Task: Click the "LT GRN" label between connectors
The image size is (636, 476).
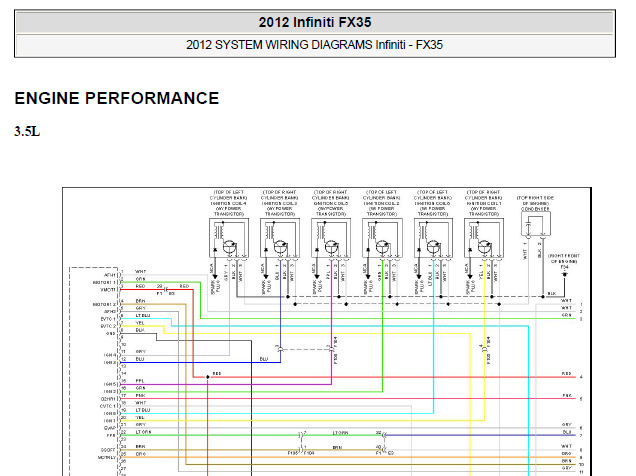Action: pyautogui.click(x=340, y=433)
